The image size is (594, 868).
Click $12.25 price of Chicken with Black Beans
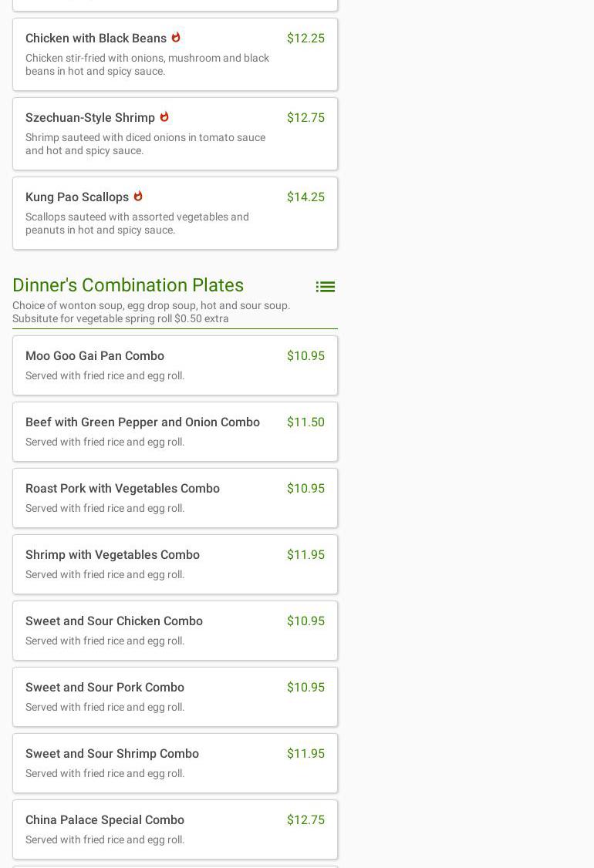coord(305,39)
